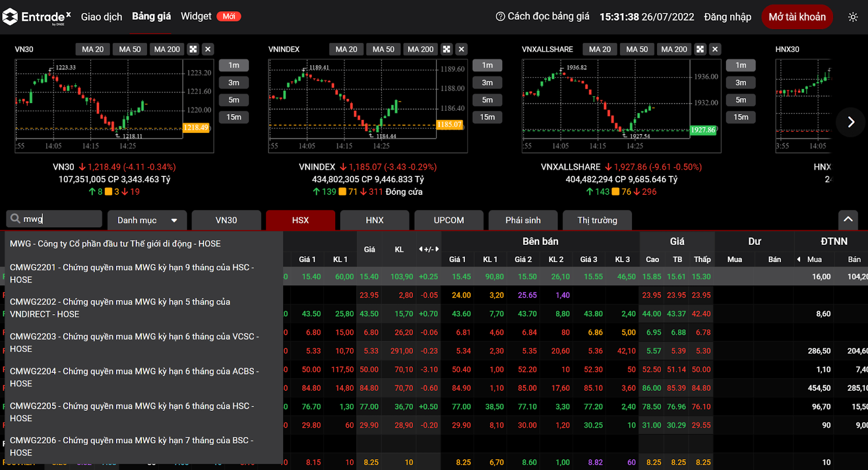Screen dimensions: 868x470
Task: Click the search magnifier icon
Action: coord(15,219)
